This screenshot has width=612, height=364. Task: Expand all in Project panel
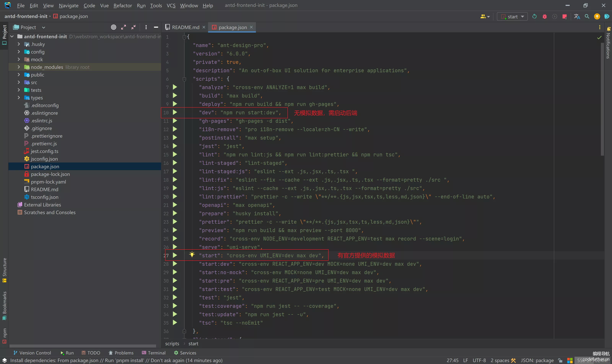tap(123, 27)
